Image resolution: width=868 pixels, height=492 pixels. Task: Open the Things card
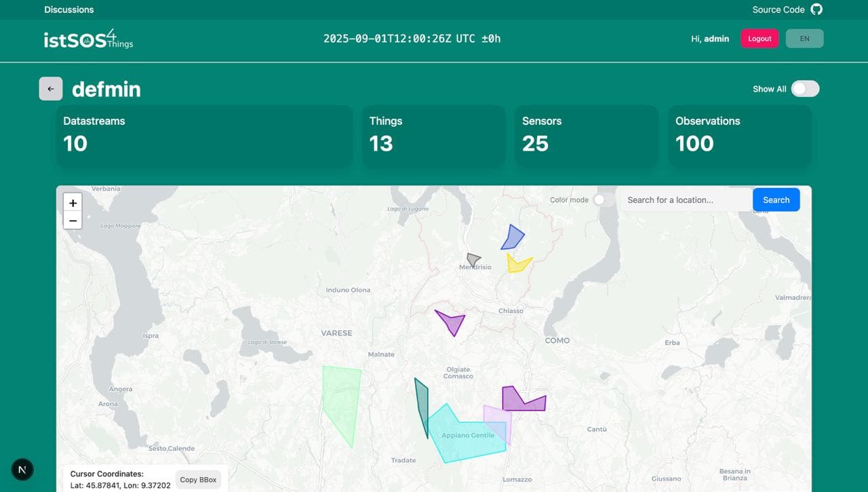433,136
